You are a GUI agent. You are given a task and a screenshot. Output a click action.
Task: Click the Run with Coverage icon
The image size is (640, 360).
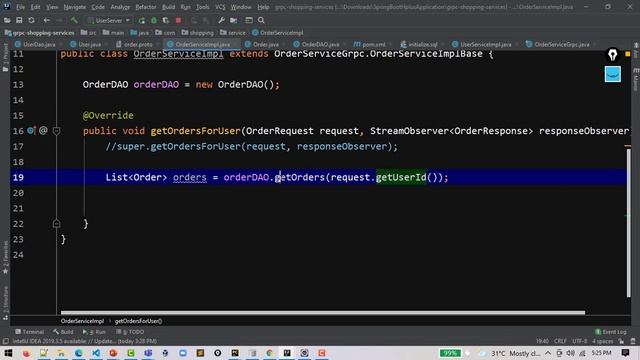coord(166,20)
